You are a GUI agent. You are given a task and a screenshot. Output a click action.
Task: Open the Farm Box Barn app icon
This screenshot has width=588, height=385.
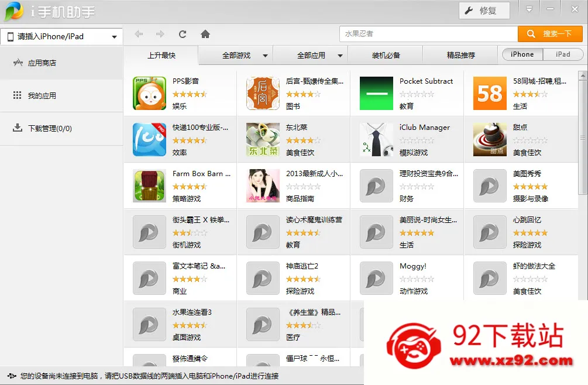[x=149, y=185]
